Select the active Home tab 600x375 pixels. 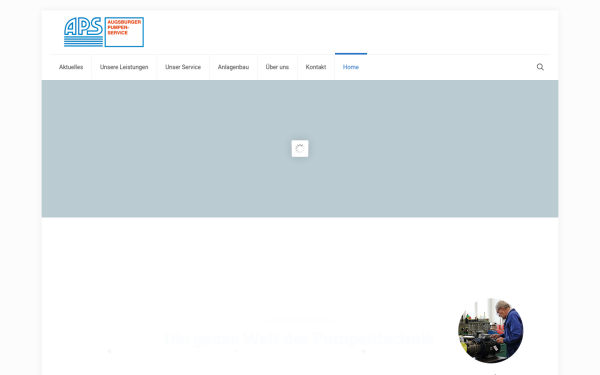point(351,67)
